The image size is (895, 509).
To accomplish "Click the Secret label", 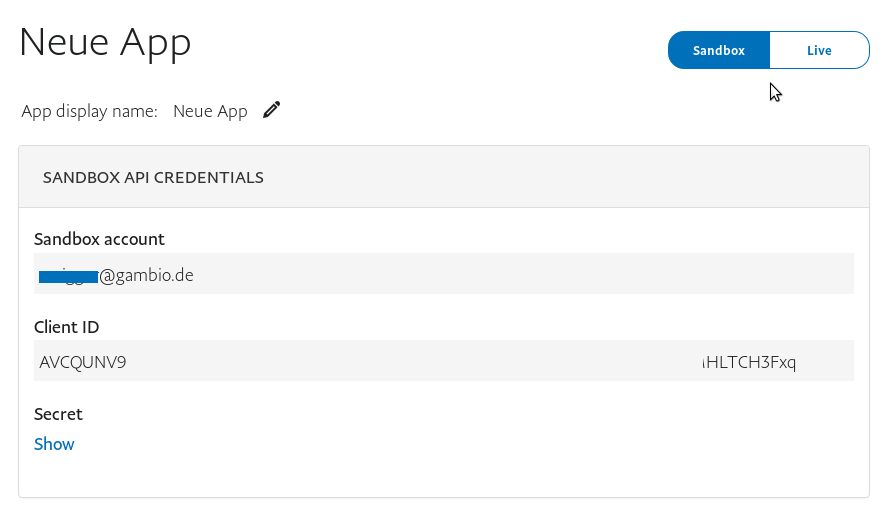I will coord(58,413).
